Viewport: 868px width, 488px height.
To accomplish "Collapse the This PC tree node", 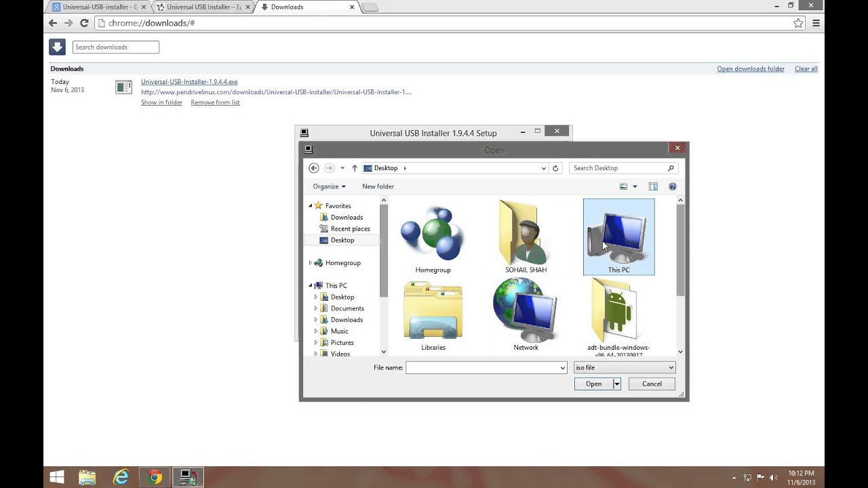I will 311,286.
